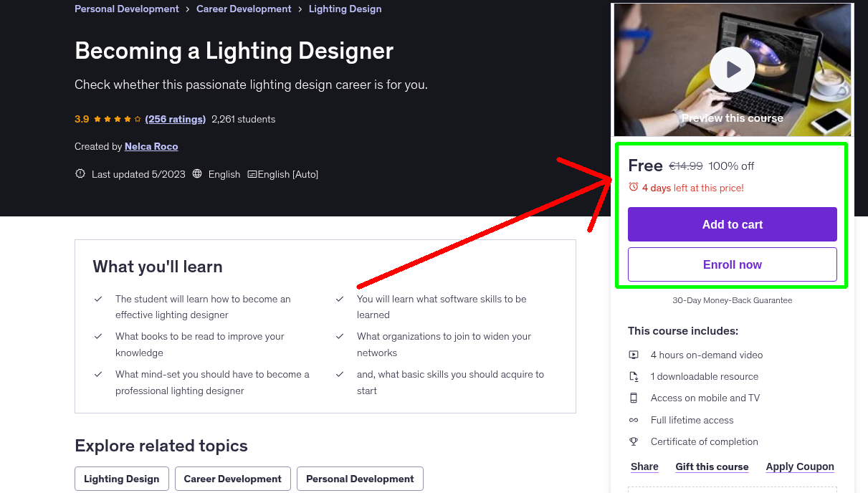Visit instructor Nelca Roco's profile
The height and width of the screenshot is (493, 868).
(x=151, y=146)
